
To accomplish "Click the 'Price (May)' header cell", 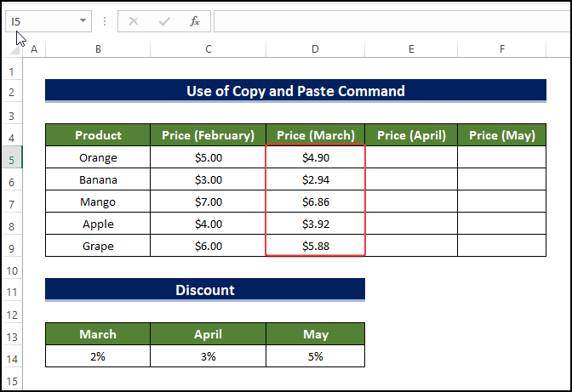I will 502,135.
